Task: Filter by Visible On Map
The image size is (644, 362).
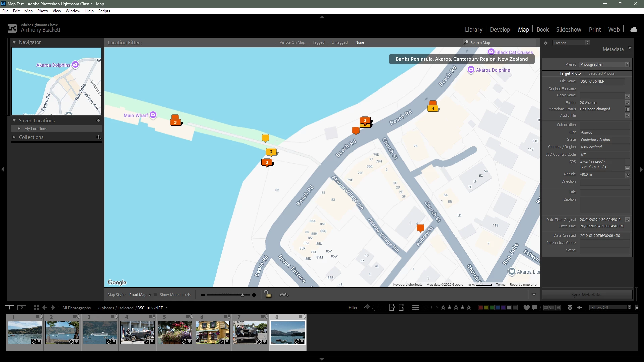Action: 292,42
